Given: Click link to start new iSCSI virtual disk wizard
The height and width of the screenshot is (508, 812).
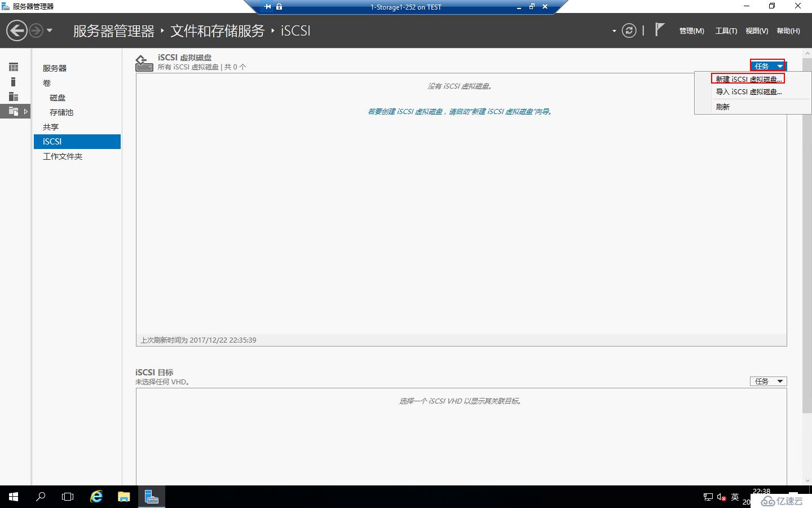Looking at the screenshot, I should point(460,112).
